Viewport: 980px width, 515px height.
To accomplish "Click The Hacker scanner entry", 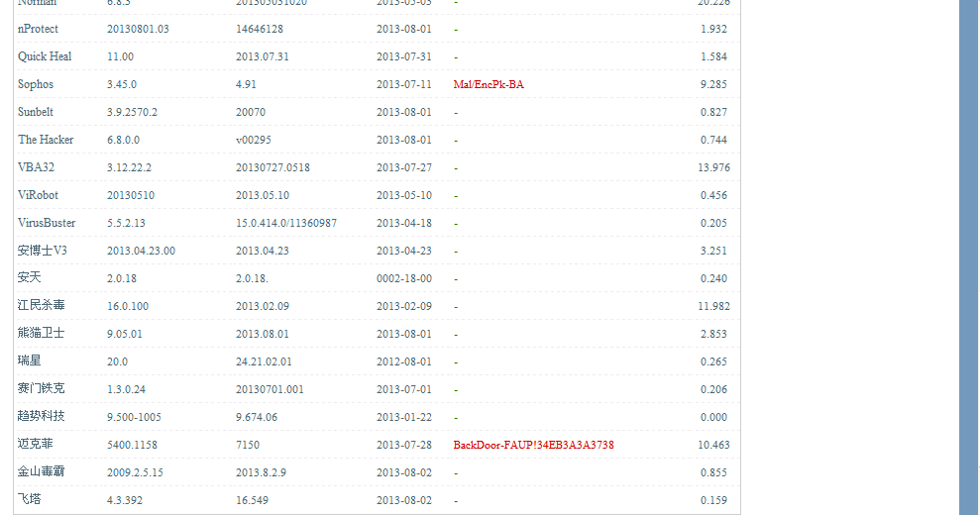I will pos(46,140).
